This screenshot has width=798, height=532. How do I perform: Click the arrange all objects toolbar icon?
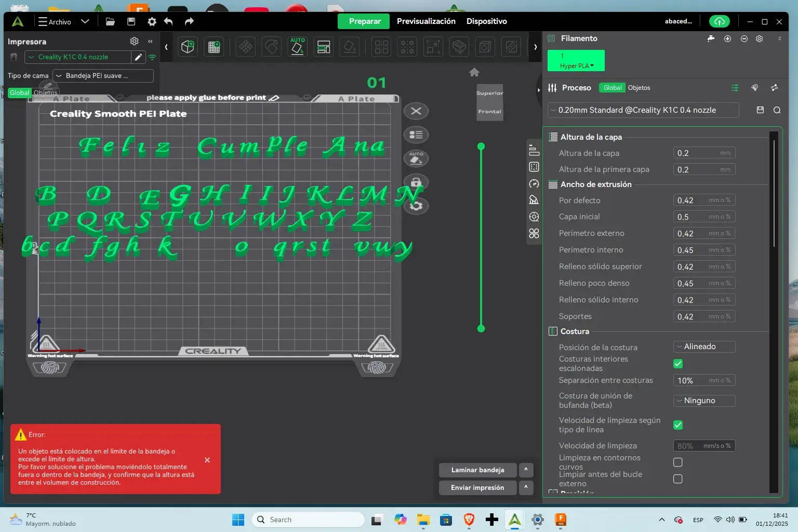click(324, 47)
